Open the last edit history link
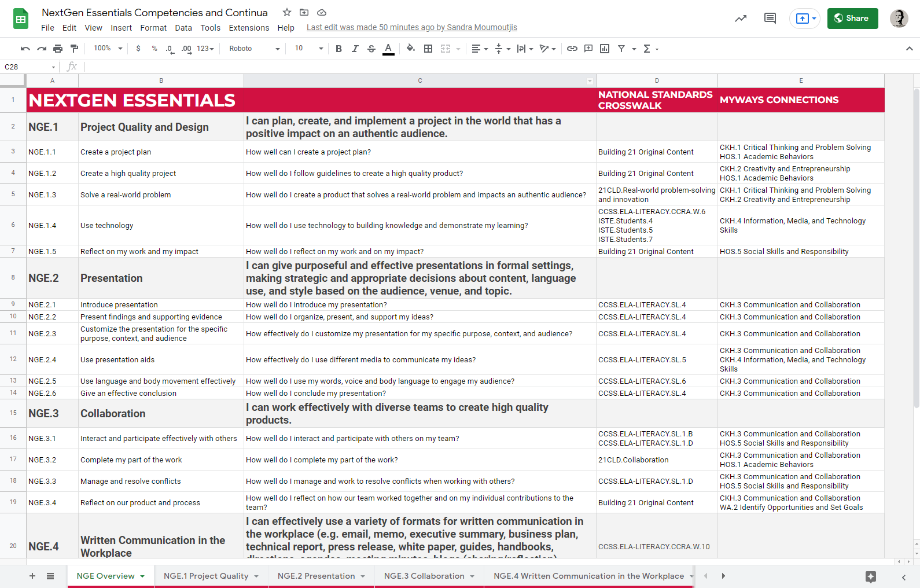Viewport: 920px width, 588px height. pyautogui.click(x=411, y=27)
